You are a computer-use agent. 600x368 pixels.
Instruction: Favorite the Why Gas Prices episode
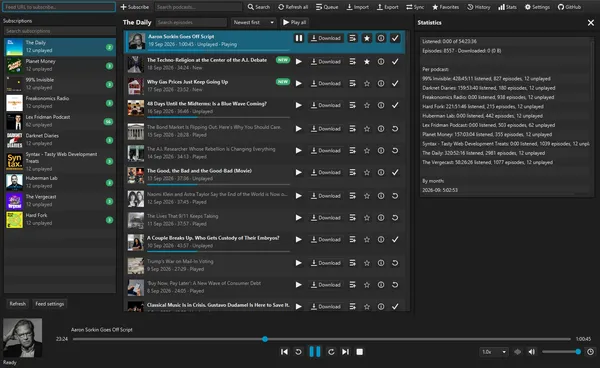(367, 83)
